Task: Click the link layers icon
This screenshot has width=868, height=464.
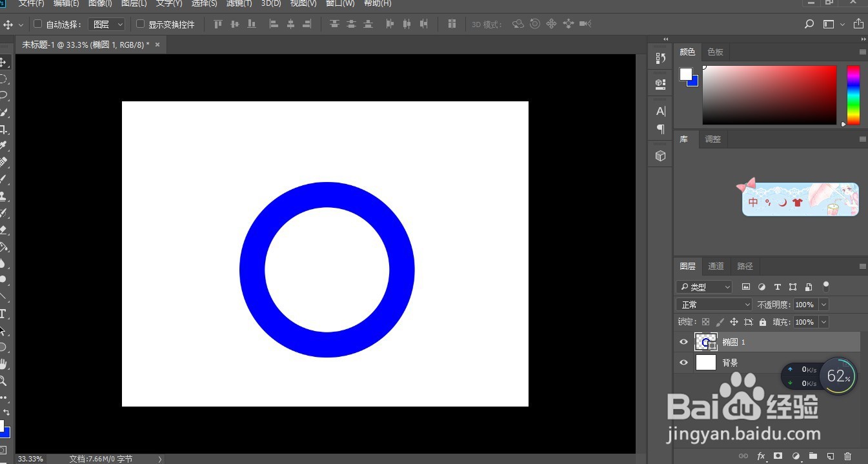Action: tap(743, 456)
